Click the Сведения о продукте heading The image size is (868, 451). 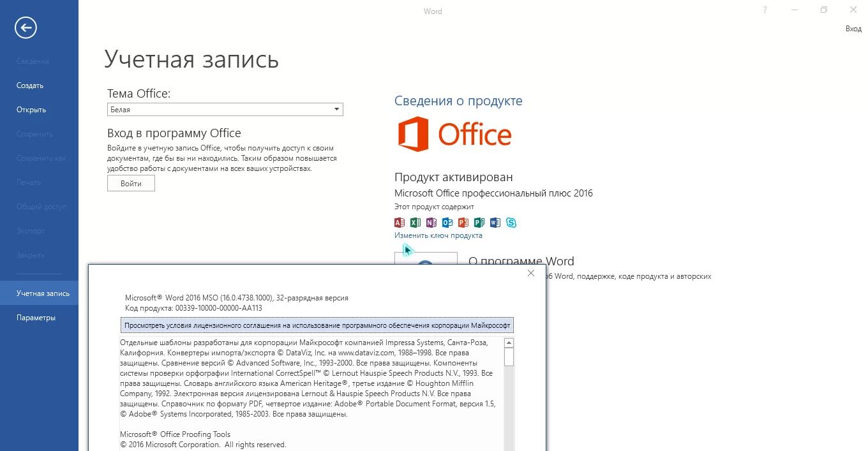coord(458,101)
